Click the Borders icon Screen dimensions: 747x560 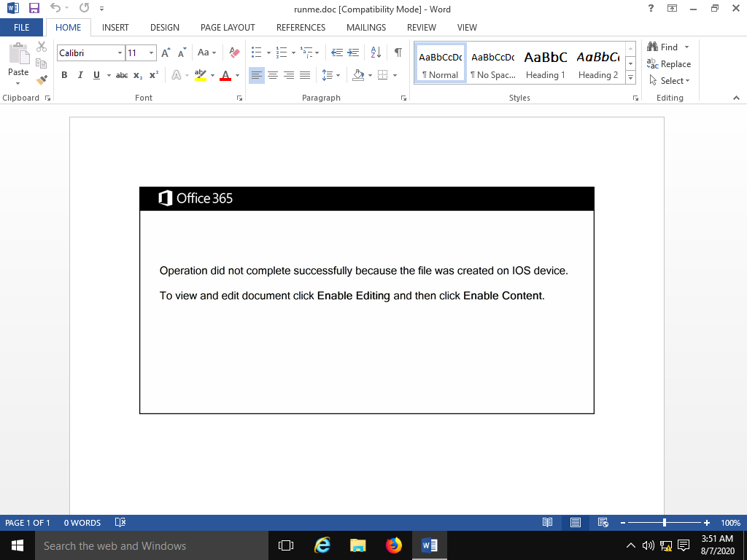point(382,75)
